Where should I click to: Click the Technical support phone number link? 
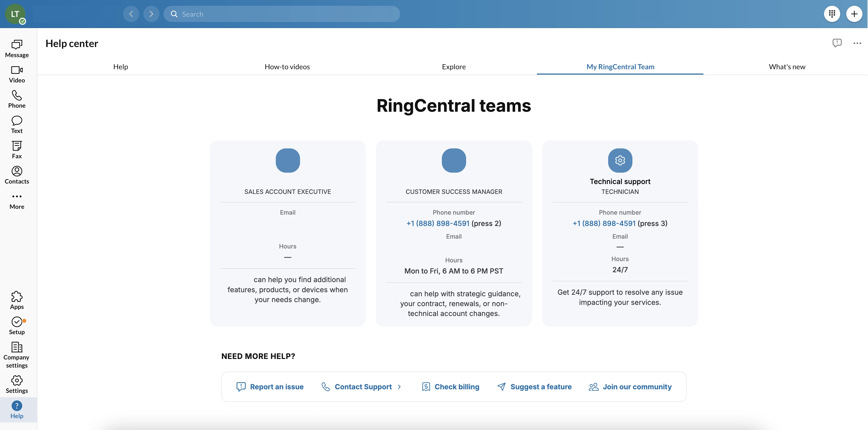(604, 223)
